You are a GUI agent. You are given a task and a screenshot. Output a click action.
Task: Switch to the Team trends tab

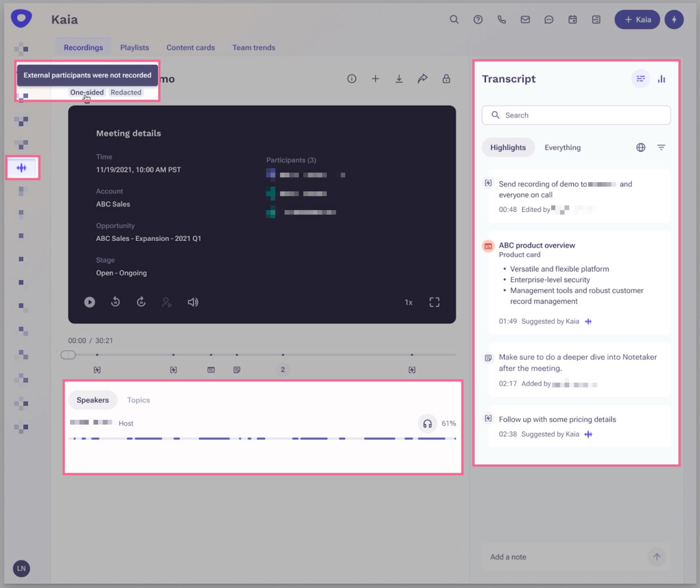pos(254,47)
